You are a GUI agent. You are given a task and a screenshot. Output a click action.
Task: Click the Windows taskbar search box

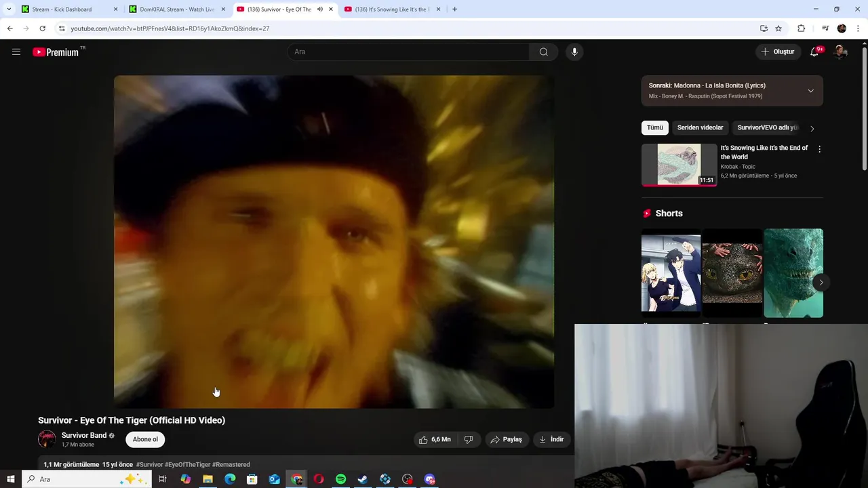click(x=86, y=479)
